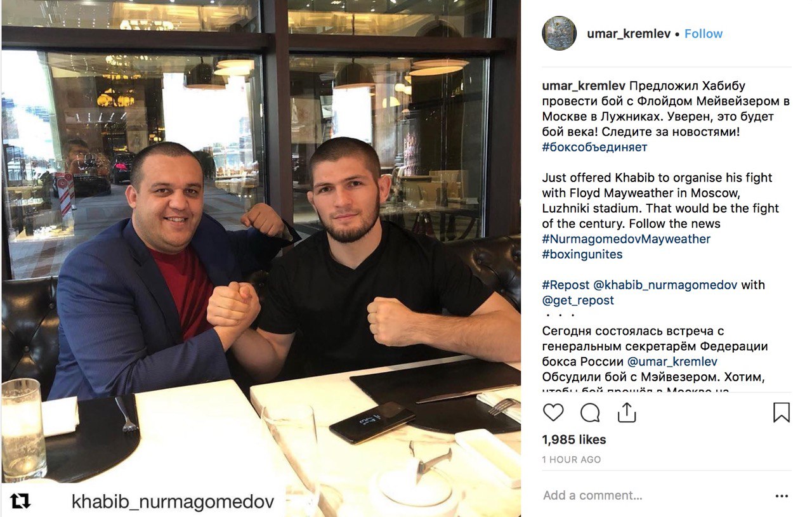Click the repost arrows icon on photo
Screen dimensions: 812x517
point(20,502)
